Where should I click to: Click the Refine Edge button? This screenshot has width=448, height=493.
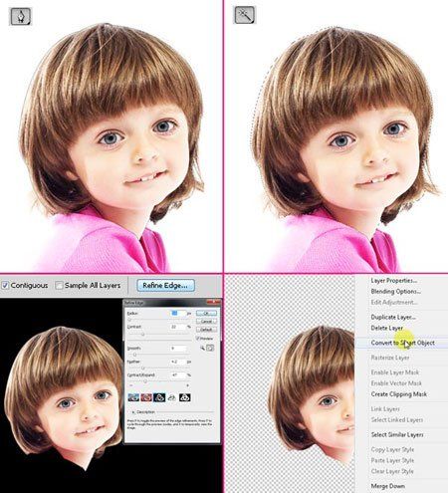tap(165, 285)
